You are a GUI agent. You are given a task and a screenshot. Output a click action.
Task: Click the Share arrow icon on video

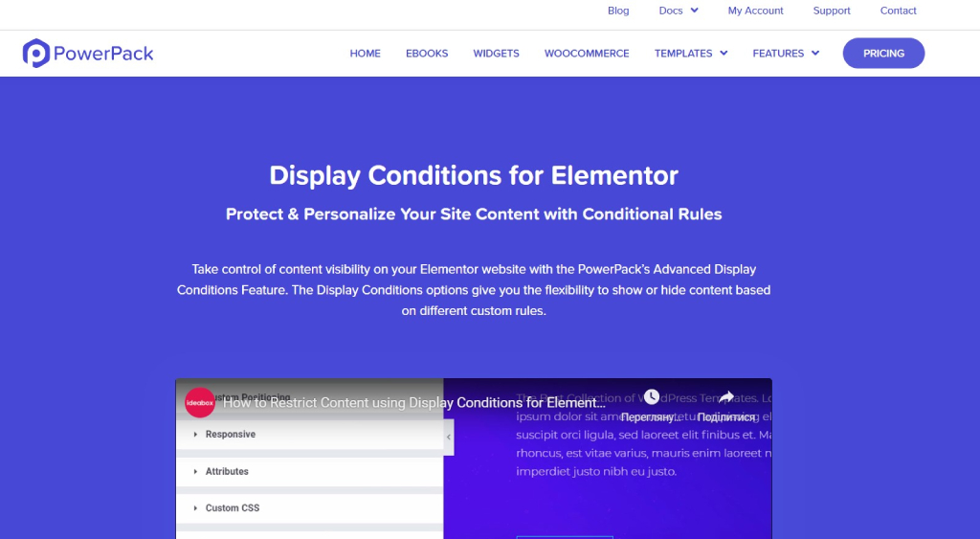[x=726, y=396]
